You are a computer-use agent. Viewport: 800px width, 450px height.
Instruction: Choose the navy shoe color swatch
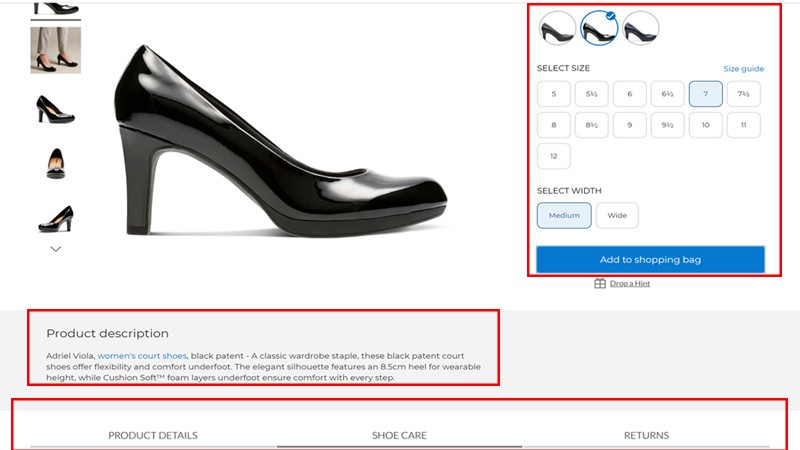click(x=641, y=28)
